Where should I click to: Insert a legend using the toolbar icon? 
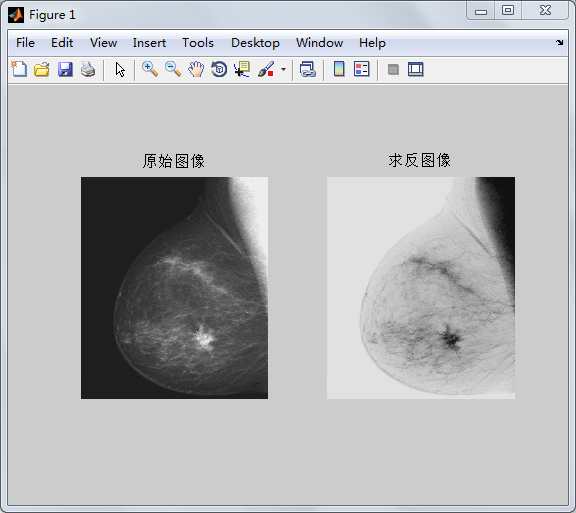coord(361,69)
